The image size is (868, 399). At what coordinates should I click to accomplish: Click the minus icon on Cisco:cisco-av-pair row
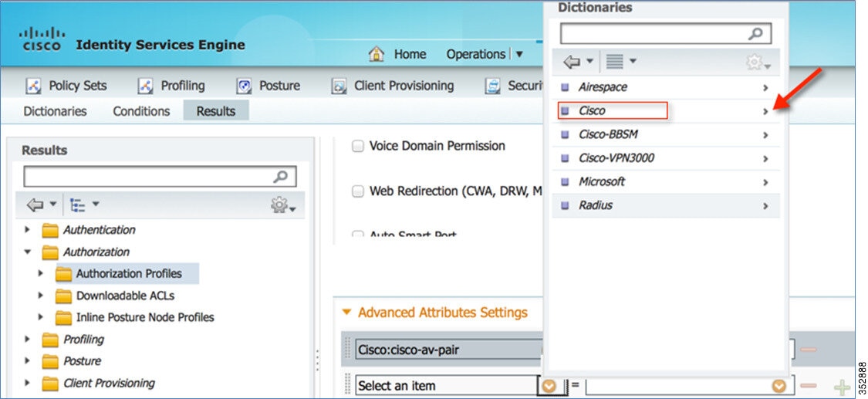809,349
